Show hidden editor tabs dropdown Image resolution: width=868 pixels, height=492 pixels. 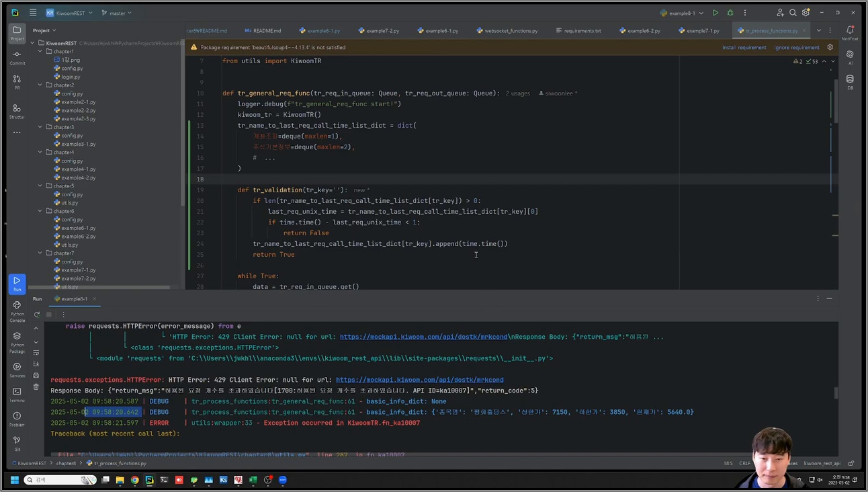pos(818,30)
